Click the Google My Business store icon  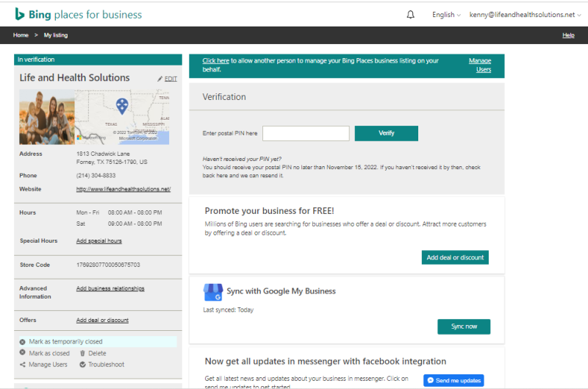pos(213,292)
